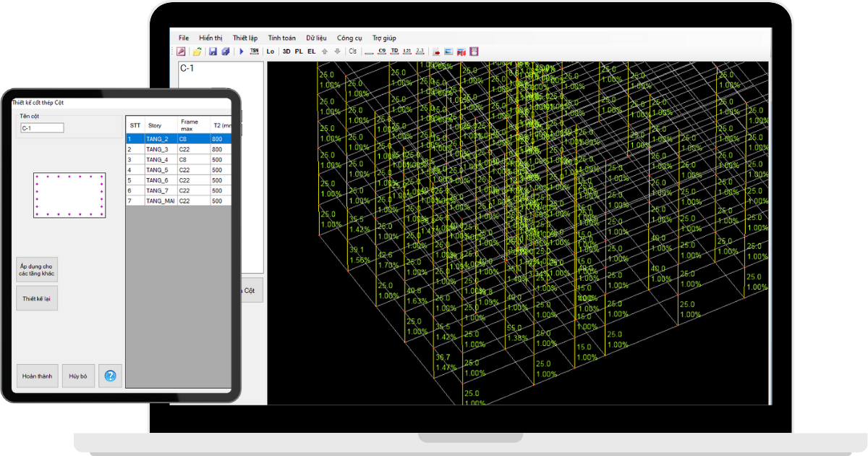Open the File menu
This screenshot has width=868, height=456.
184,38
